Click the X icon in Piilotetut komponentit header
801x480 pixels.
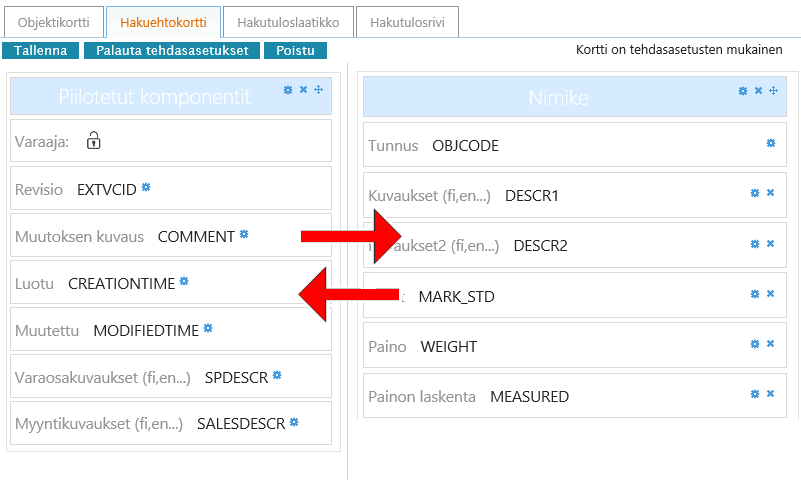[303, 90]
